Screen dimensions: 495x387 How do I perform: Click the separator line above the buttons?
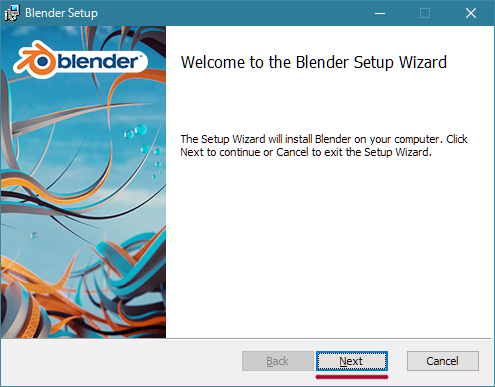247,339
